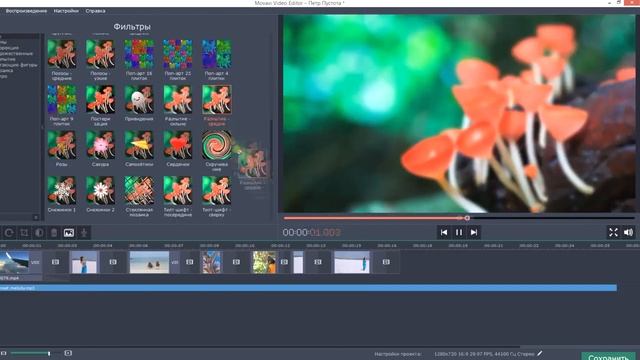Apply the Скручивание swirl filter
Screen dimensions: 640x360
[216, 145]
